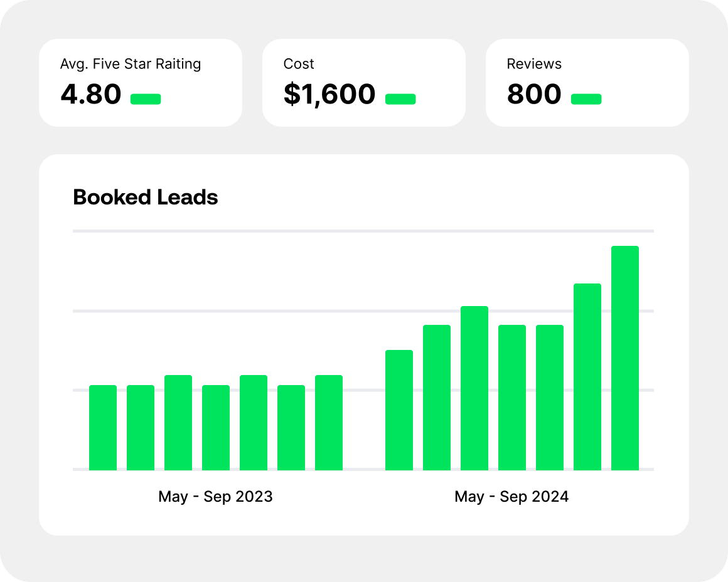Click the last bar of the 2023 group
Image resolution: width=728 pixels, height=582 pixels.
329,423
